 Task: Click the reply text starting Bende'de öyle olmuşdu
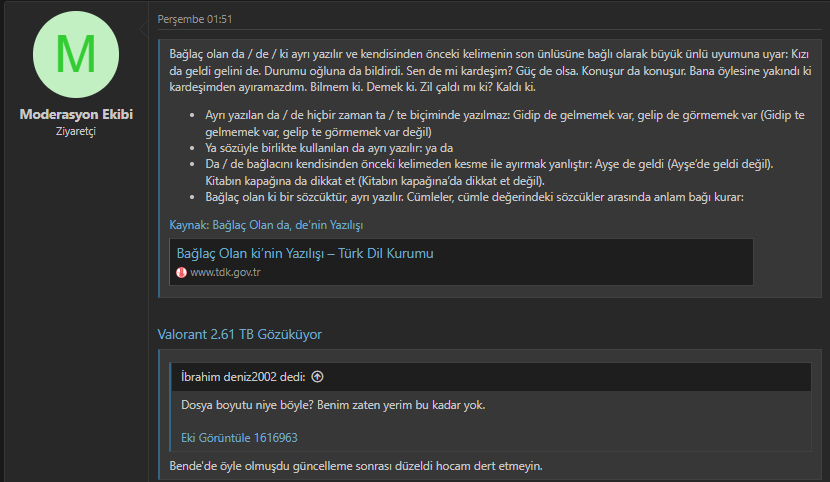tap(356, 466)
